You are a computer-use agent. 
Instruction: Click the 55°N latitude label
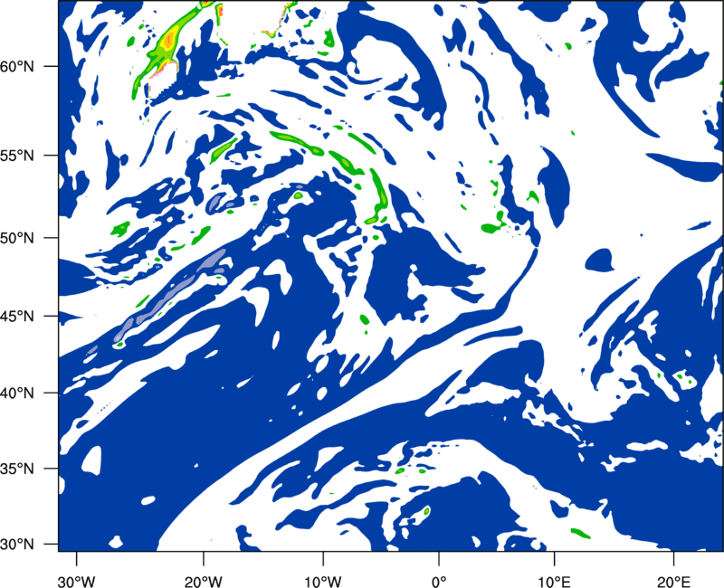coord(17,156)
